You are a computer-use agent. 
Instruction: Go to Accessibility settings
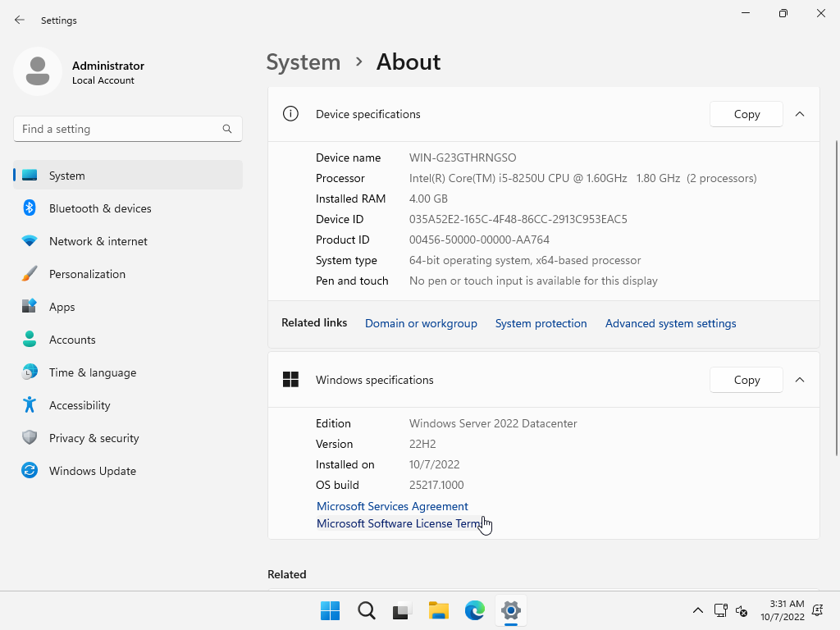click(128, 405)
